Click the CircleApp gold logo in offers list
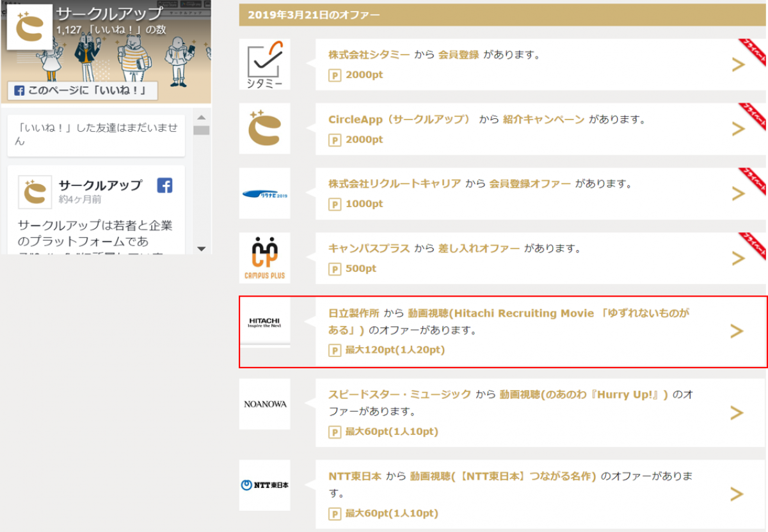Image resolution: width=768 pixels, height=532 pixels. click(264, 128)
